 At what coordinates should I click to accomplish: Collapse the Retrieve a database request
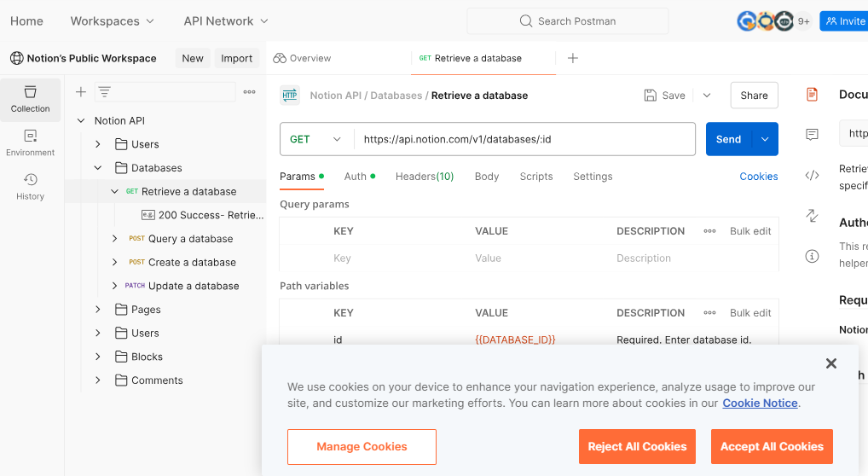click(x=114, y=191)
